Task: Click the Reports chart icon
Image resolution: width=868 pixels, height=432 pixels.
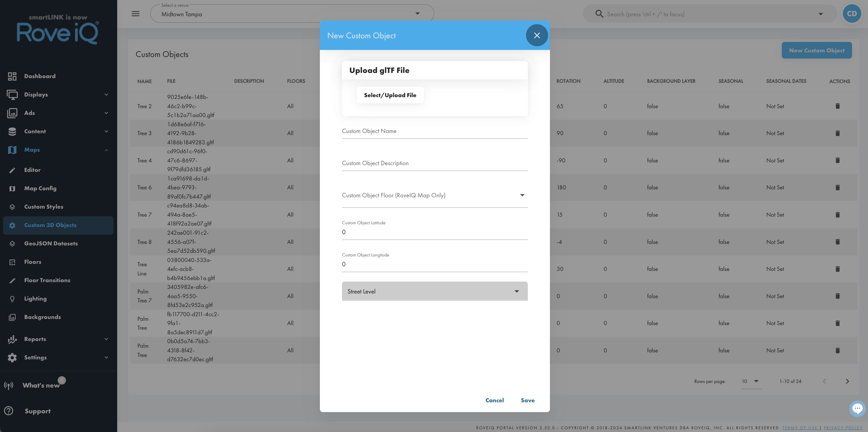Action: [12, 339]
